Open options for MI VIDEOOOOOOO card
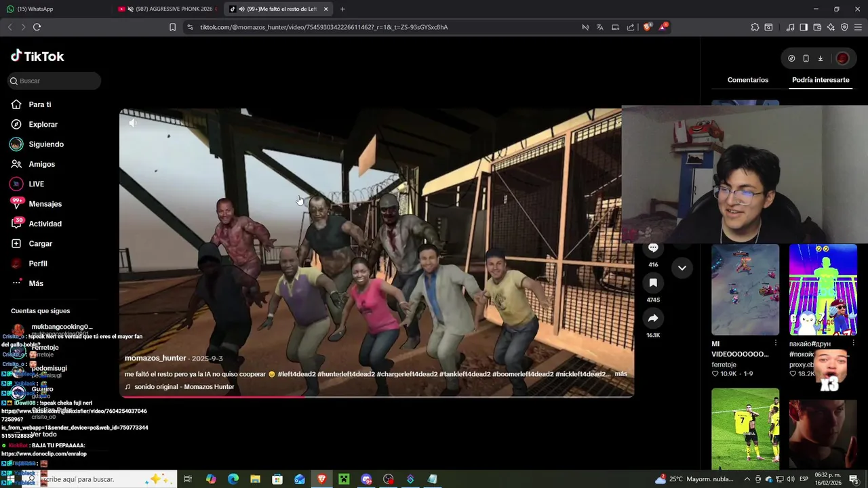The width and height of the screenshot is (868, 488). 776,344
